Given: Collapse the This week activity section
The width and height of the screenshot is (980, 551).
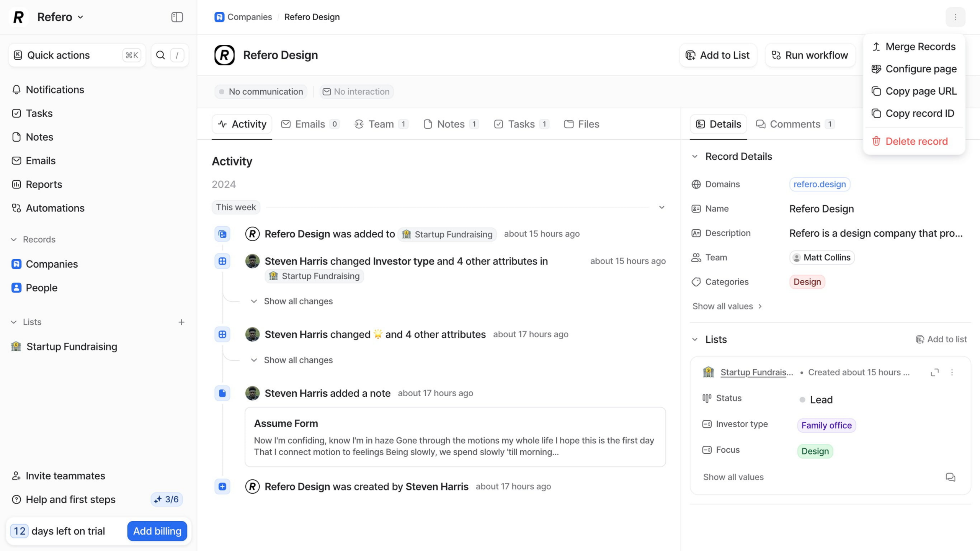Looking at the screenshot, I should click(x=661, y=207).
